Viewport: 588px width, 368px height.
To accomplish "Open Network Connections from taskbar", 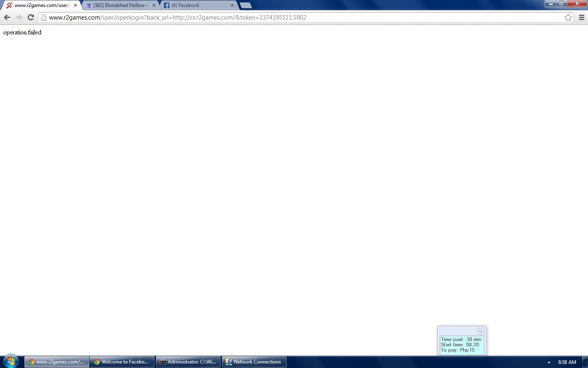I will point(254,362).
